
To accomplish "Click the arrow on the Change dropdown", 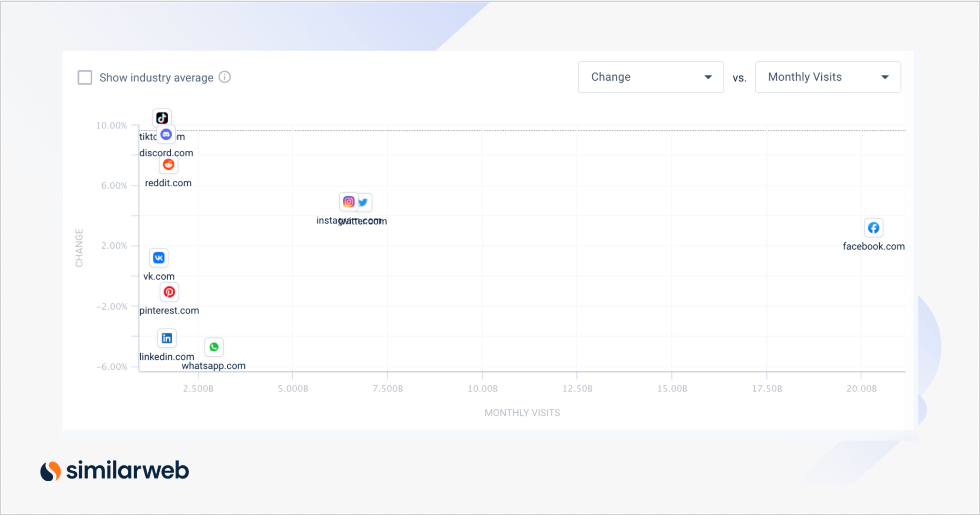I will [x=708, y=77].
